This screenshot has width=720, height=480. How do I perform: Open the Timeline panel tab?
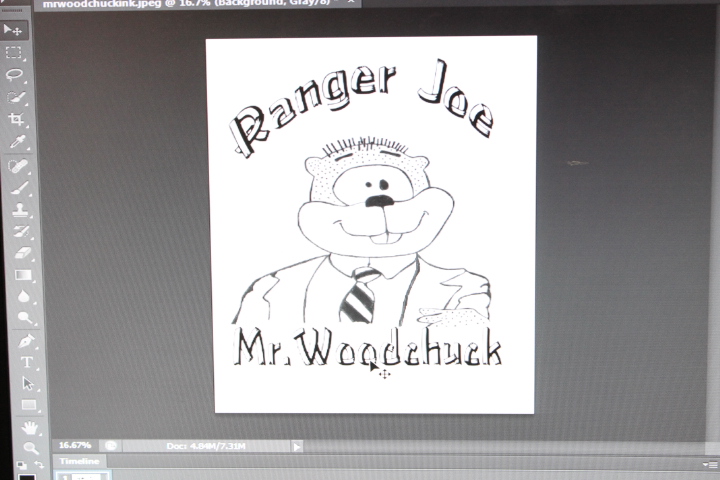tap(78, 461)
